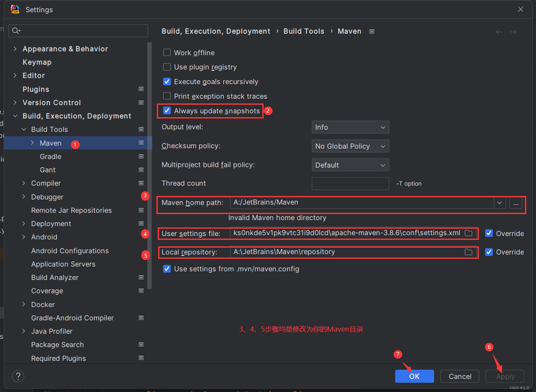The width and height of the screenshot is (536, 392).
Task: Click the browse ellipsis button for Maven home path
Action: pos(516,203)
